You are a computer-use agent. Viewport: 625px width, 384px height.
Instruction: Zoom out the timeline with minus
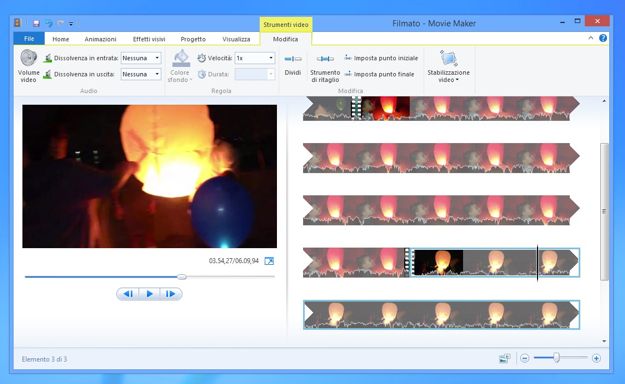[x=525, y=358]
